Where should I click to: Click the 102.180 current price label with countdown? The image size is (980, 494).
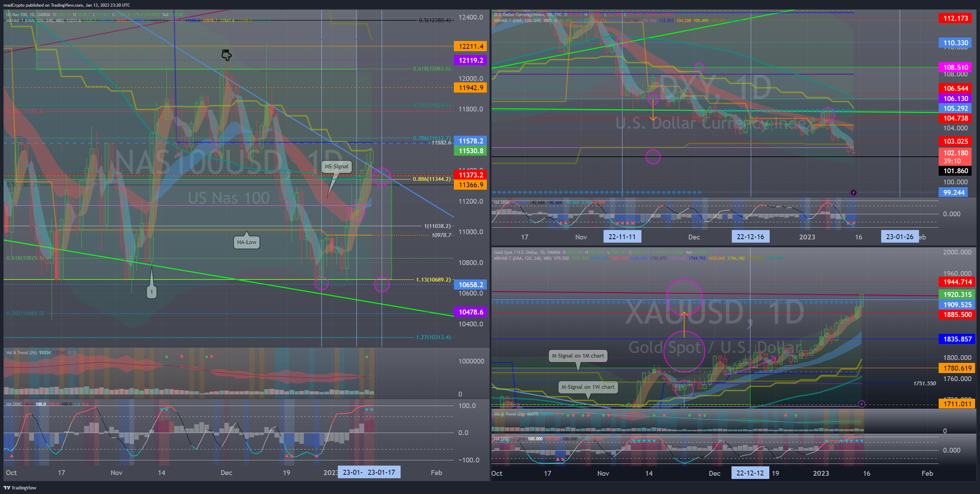tap(955, 157)
